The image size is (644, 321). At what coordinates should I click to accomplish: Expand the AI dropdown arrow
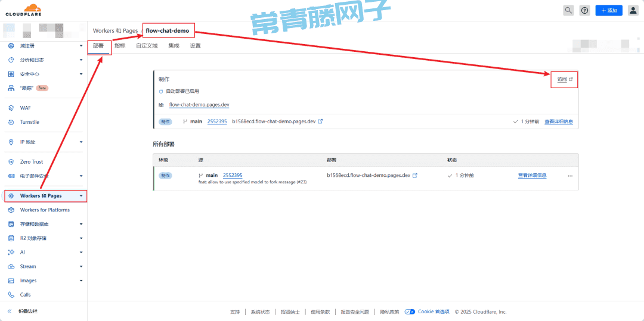click(81, 253)
